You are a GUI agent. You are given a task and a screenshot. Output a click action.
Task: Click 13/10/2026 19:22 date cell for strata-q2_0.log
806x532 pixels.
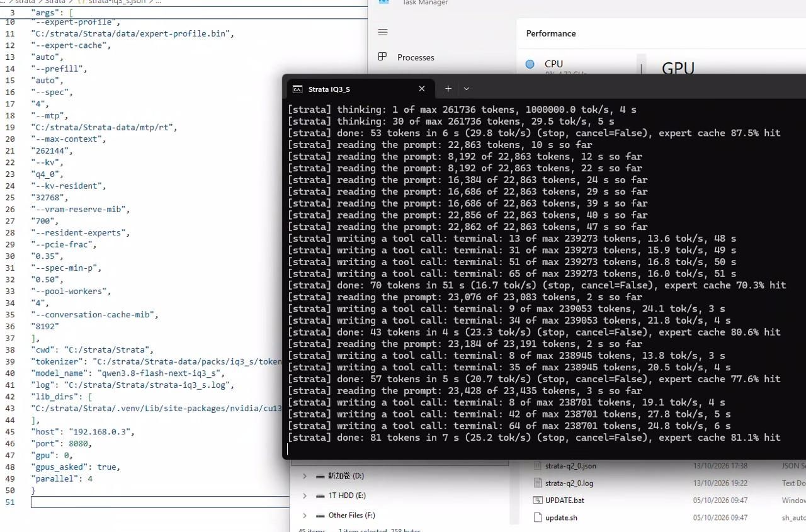tap(720, 483)
